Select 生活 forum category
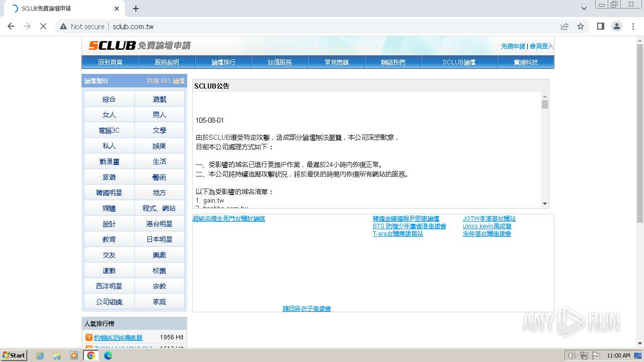Viewport: 644px width, 362px height. coord(159,161)
